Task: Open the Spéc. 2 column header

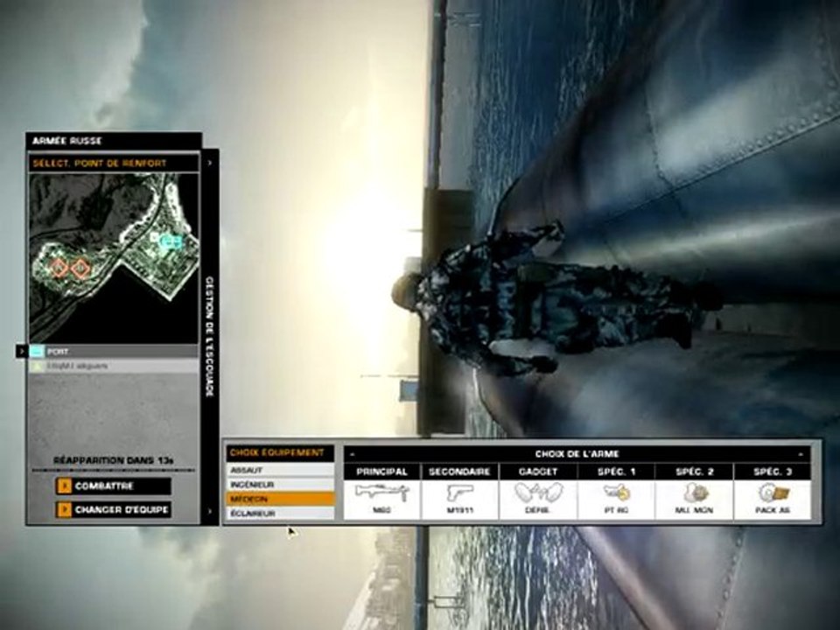Action: point(695,472)
